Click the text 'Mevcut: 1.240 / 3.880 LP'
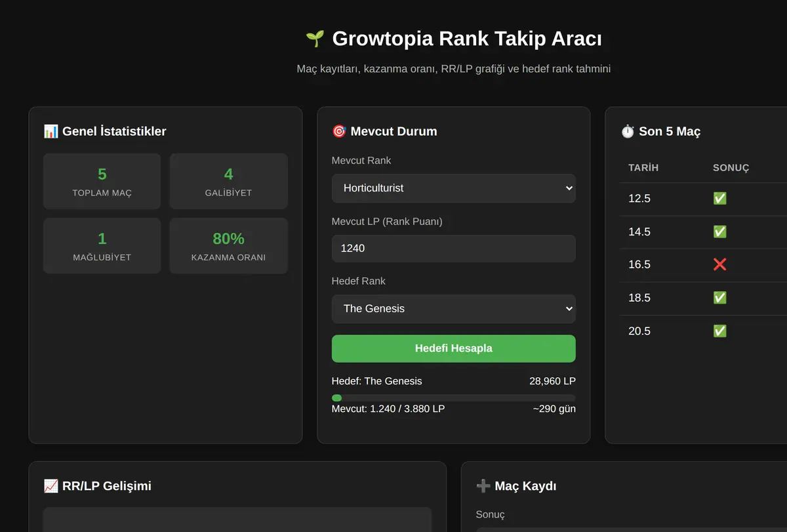Image resolution: width=787 pixels, height=532 pixels. 388,409
